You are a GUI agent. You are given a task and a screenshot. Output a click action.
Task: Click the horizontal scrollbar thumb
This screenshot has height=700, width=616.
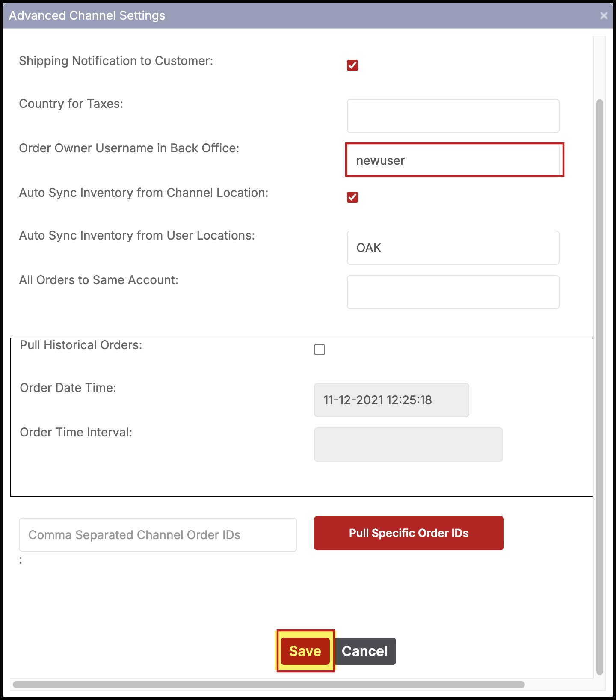click(x=269, y=685)
